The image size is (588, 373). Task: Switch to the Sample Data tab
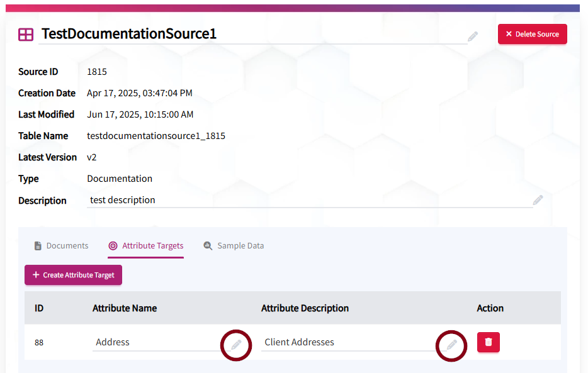[234, 246]
